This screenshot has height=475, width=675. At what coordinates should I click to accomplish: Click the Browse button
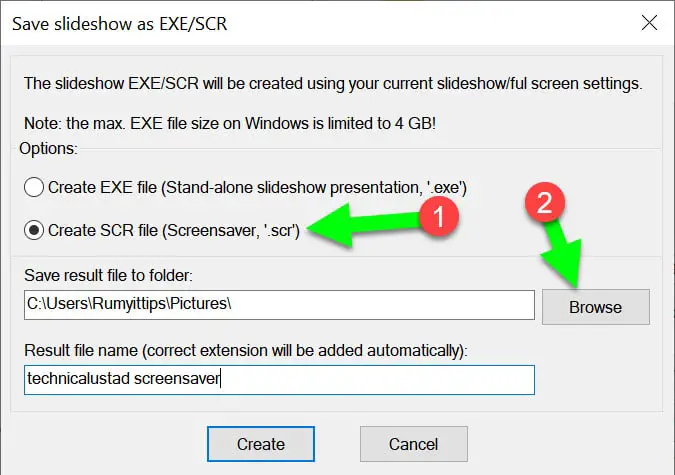point(595,307)
